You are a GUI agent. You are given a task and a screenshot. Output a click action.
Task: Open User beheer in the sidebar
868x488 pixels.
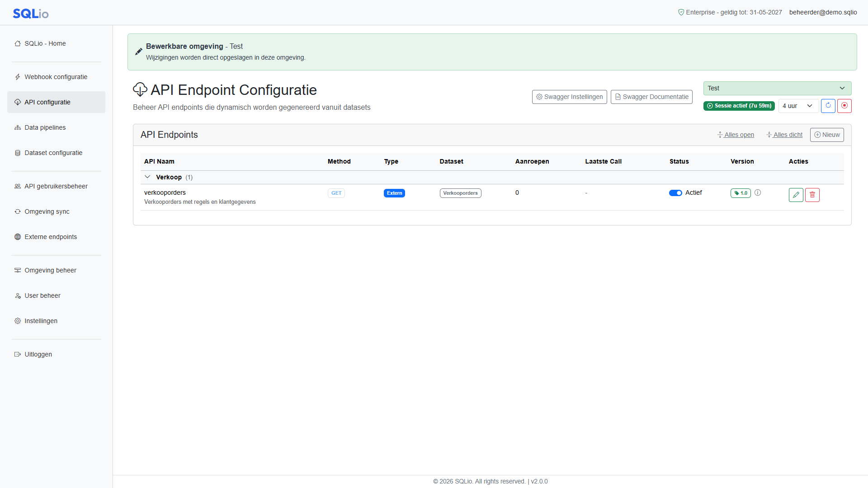coord(56,296)
